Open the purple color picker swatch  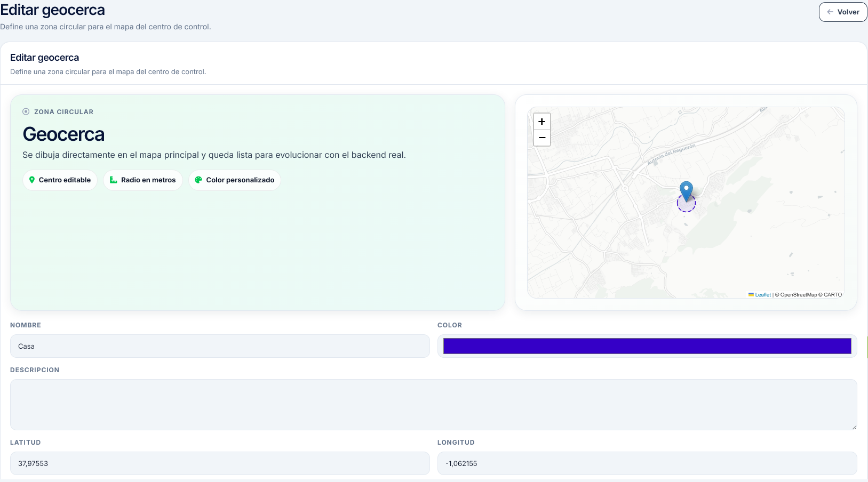pyautogui.click(x=647, y=346)
